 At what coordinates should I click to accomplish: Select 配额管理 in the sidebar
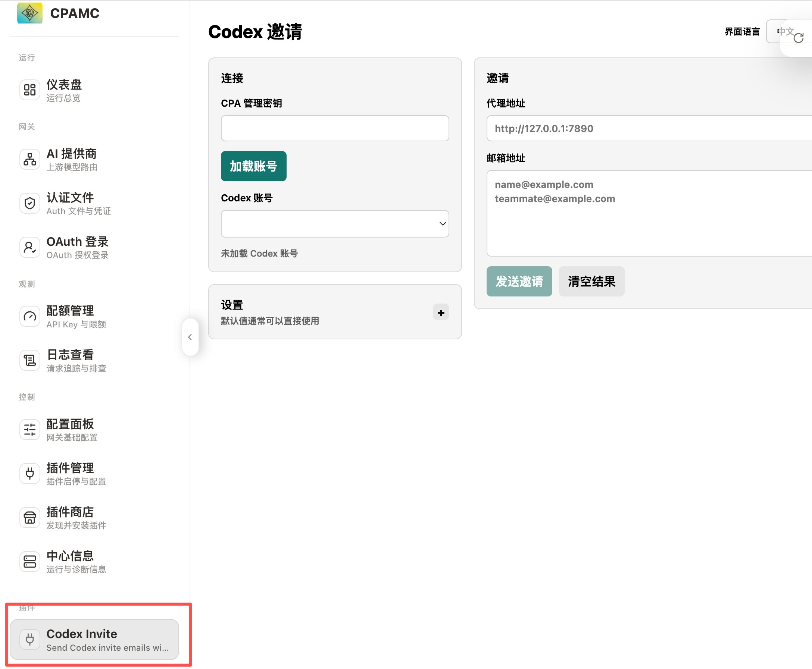click(94, 316)
